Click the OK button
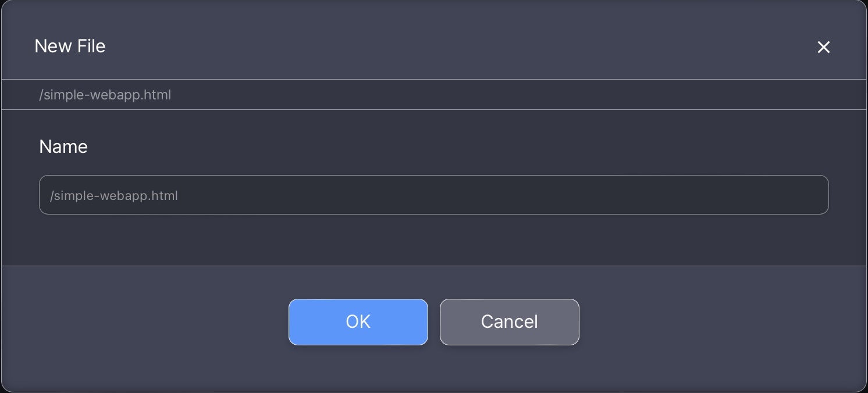The image size is (868, 393). 358,322
